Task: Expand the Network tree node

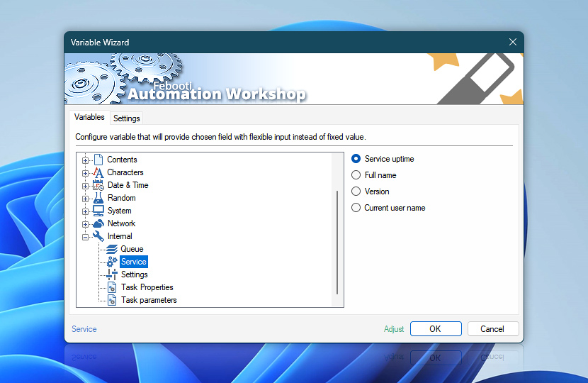Action: pos(85,224)
